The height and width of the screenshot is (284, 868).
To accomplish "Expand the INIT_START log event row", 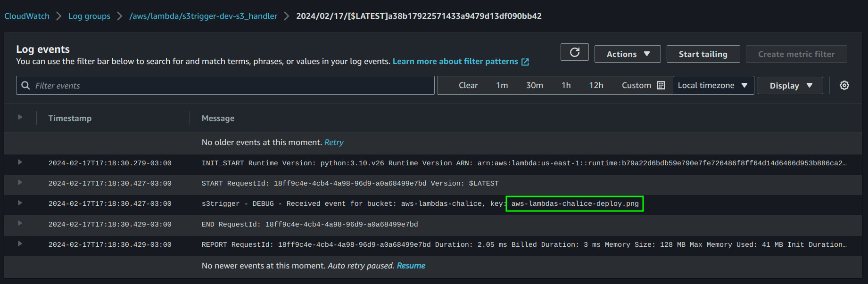I will pyautogui.click(x=20, y=162).
